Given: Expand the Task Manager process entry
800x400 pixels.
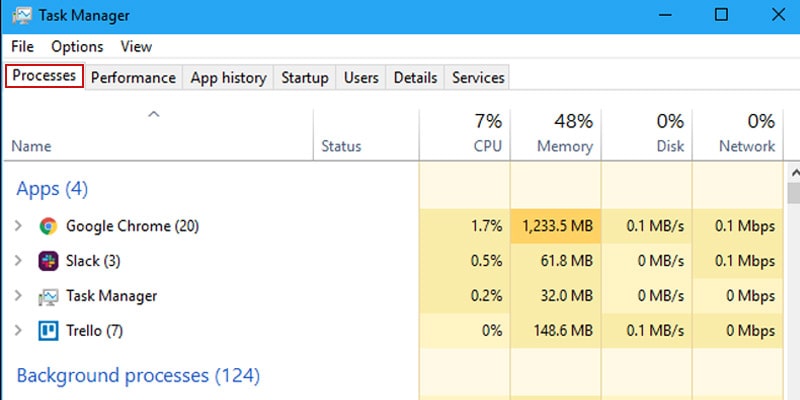Looking at the screenshot, I should point(18,295).
